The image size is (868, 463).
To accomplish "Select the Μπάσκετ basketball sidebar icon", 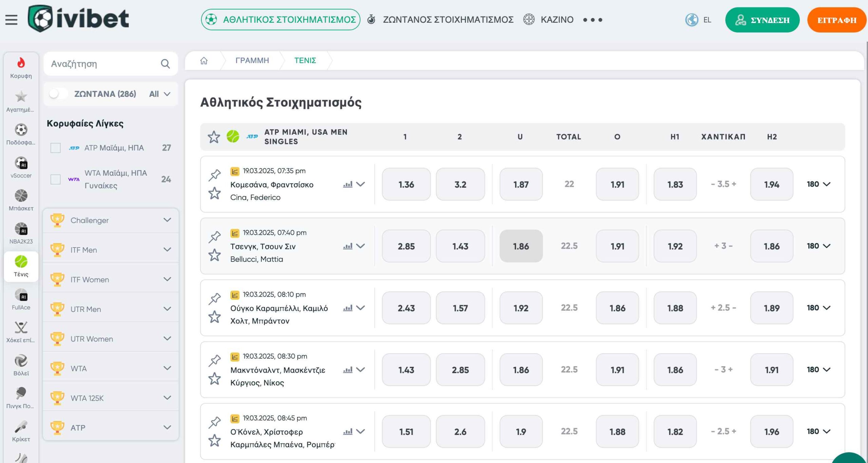I will pyautogui.click(x=21, y=196).
